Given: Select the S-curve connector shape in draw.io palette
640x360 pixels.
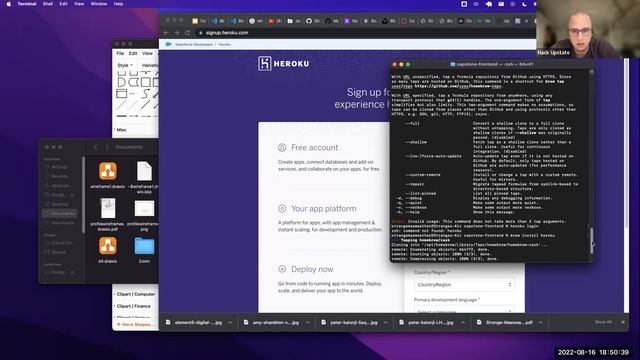Looking at the screenshot, I should click(x=146, y=93).
